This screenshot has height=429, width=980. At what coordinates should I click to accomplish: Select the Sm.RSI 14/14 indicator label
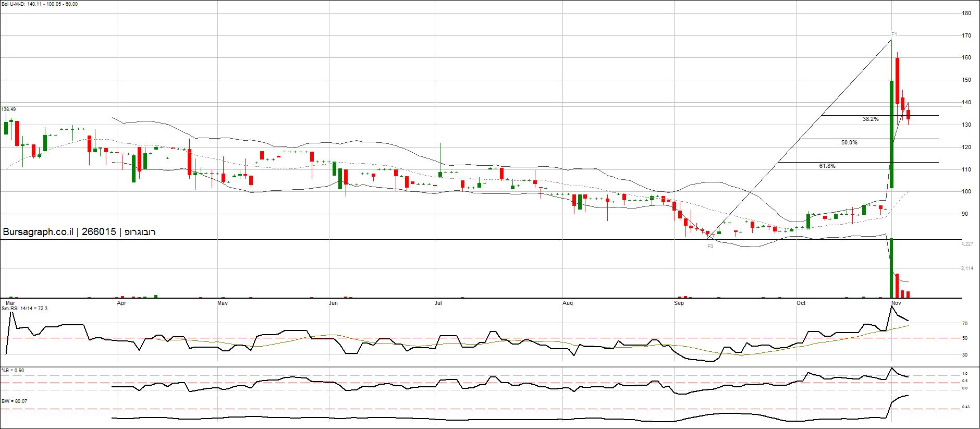click(24, 309)
